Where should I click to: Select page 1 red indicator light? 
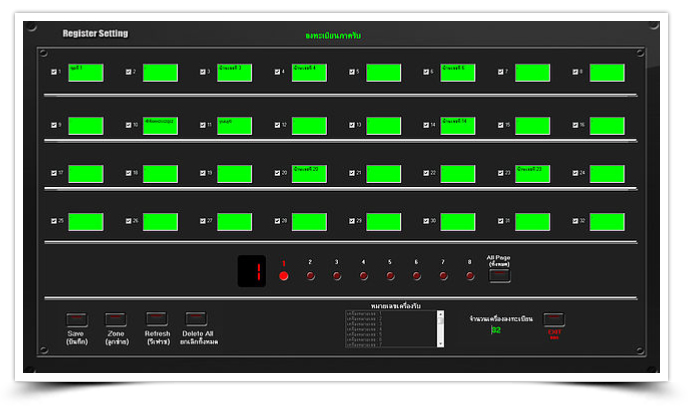coord(283,276)
